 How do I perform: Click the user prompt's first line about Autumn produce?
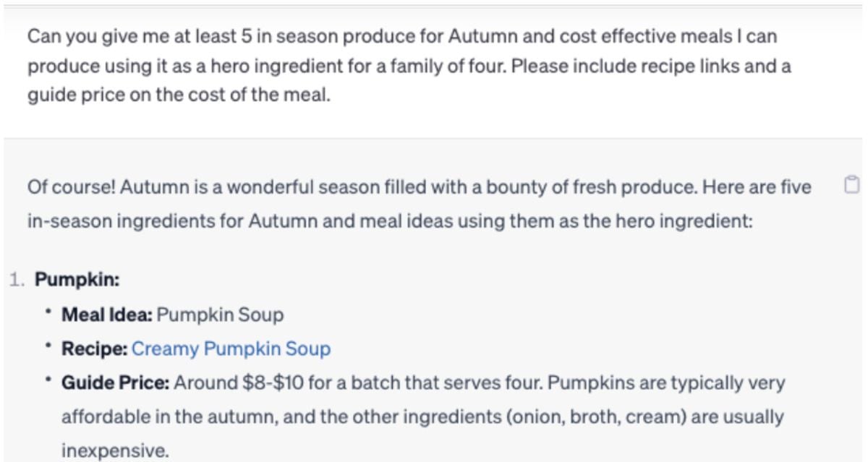pos(402,35)
